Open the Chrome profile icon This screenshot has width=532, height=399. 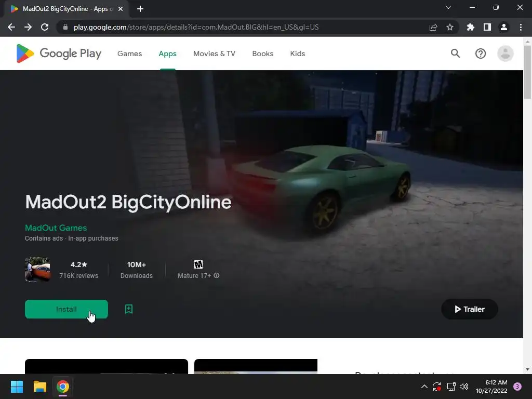[504, 27]
